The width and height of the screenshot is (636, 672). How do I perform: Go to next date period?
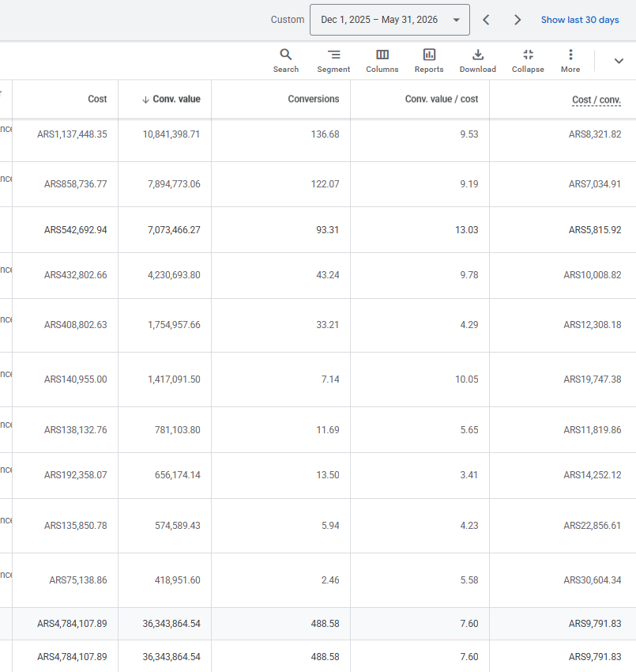coord(517,20)
